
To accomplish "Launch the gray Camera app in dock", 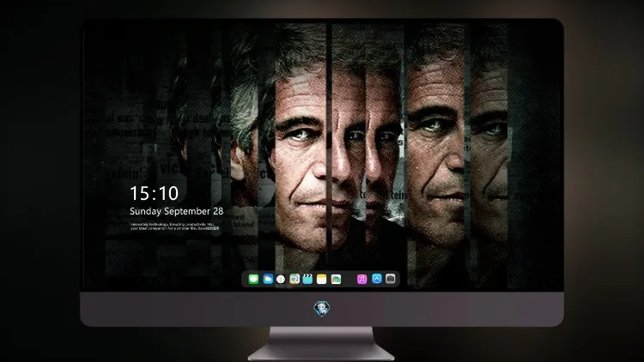I will [x=391, y=279].
